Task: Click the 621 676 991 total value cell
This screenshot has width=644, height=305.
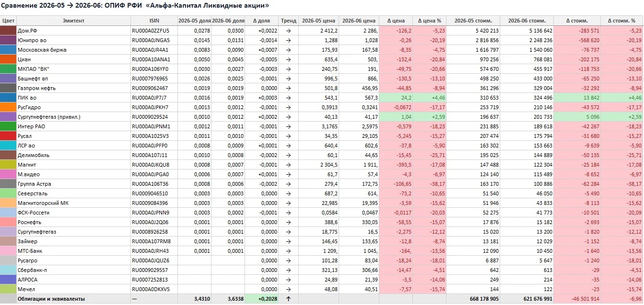Action: (x=527, y=299)
